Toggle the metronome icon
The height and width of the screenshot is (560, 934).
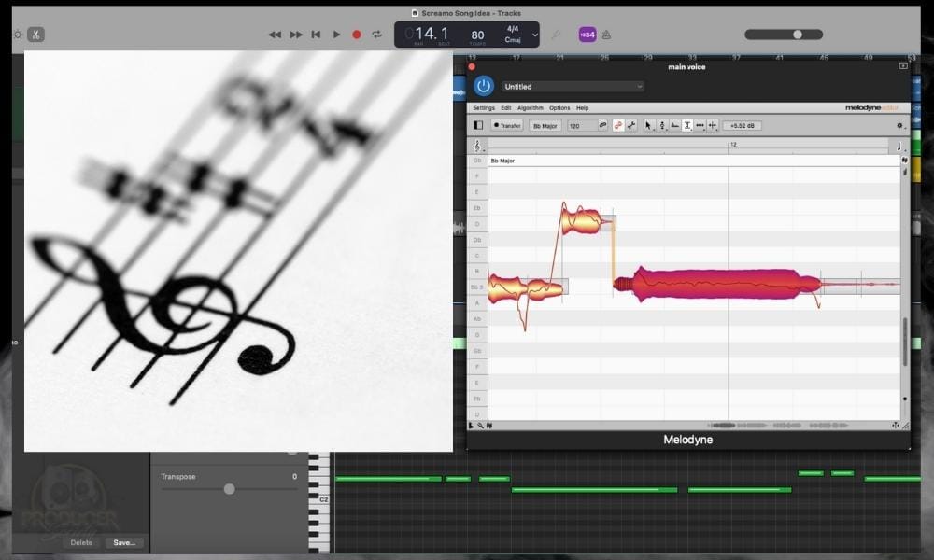606,35
